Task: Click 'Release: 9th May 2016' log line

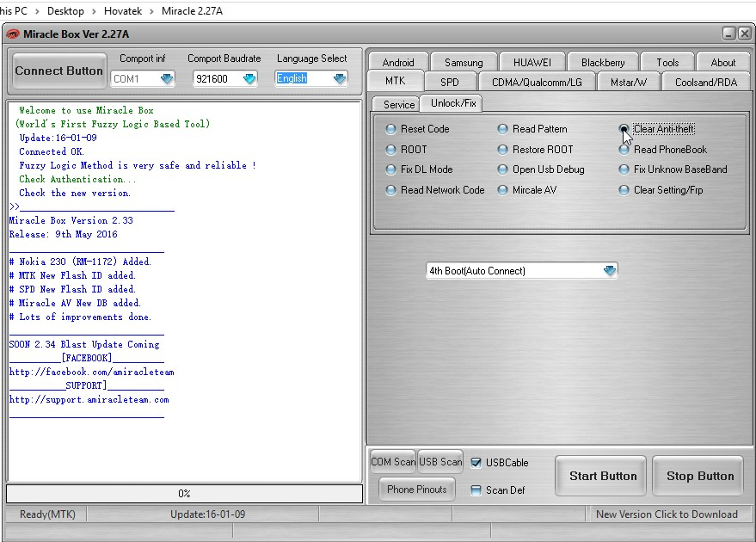Action: pos(63,234)
